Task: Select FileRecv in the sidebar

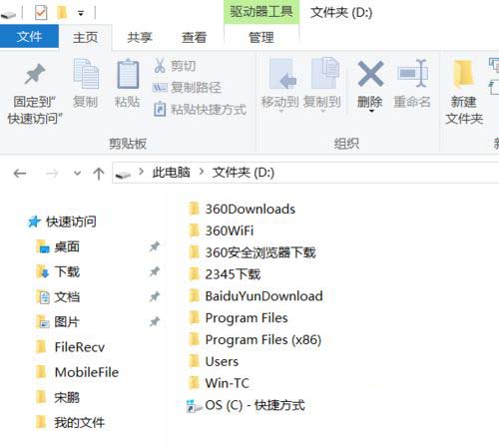Action: pyautogui.click(x=80, y=347)
